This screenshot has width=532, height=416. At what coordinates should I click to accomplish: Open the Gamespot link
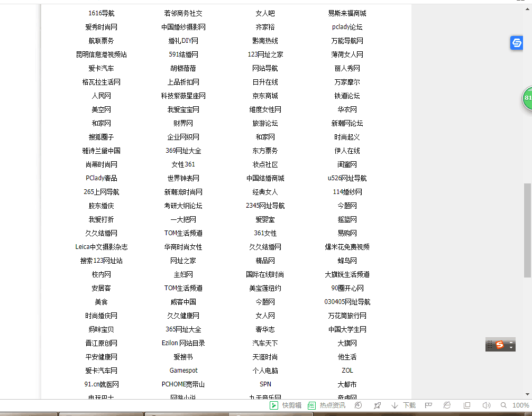coord(183,371)
